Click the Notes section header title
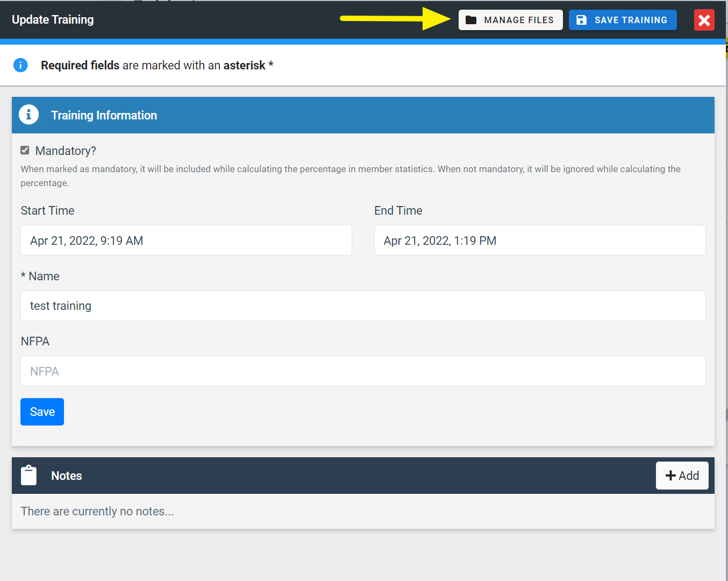The image size is (728, 581). (67, 476)
